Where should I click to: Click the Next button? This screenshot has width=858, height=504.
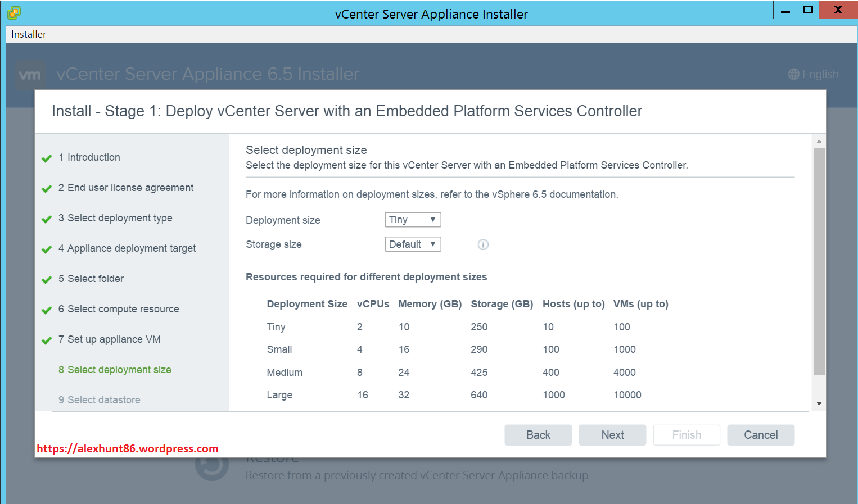tap(612, 434)
